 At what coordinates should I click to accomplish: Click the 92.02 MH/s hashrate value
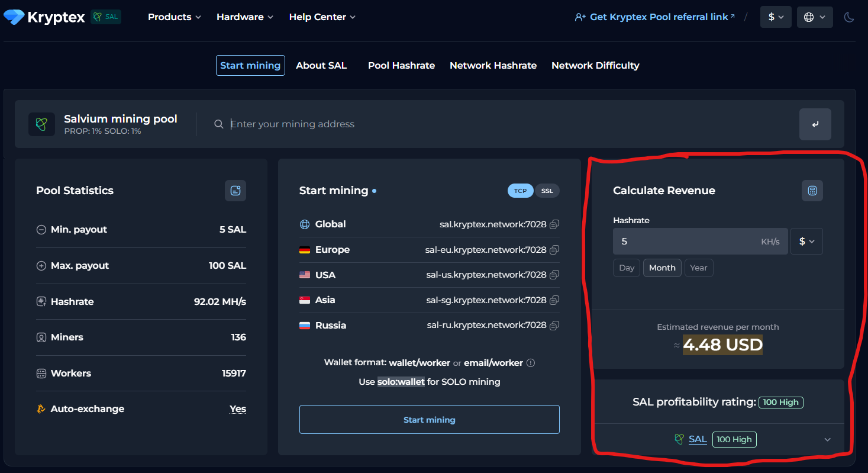[220, 302]
